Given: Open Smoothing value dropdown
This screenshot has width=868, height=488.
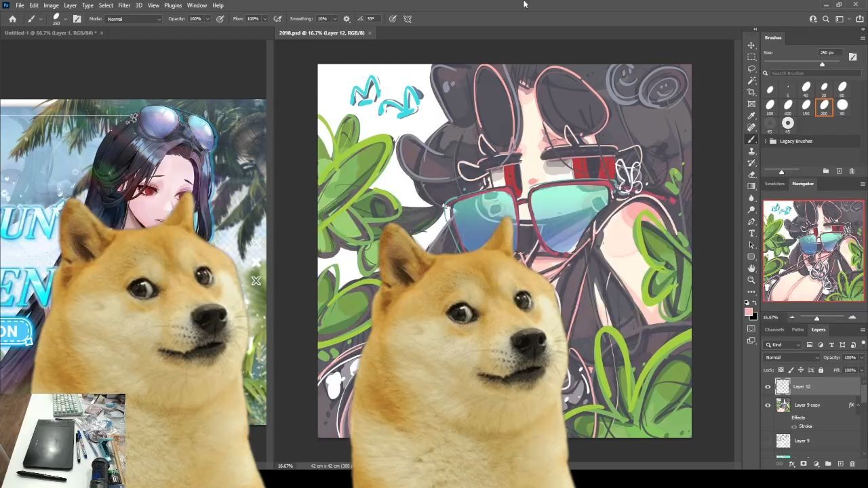Looking at the screenshot, I should tap(335, 18).
